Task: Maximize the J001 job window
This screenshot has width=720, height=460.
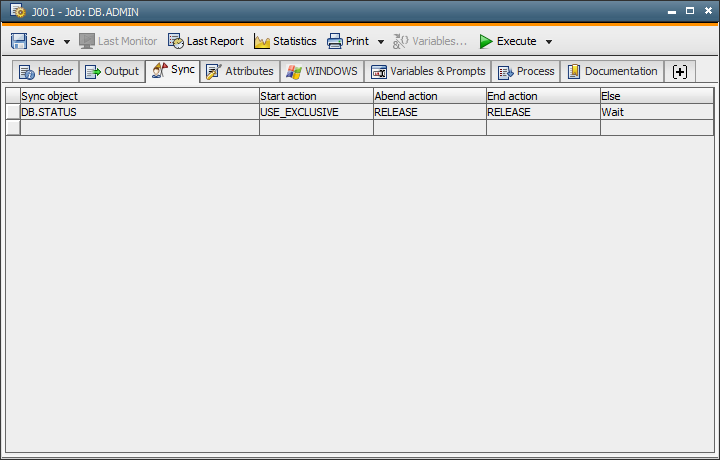Action: click(690, 11)
